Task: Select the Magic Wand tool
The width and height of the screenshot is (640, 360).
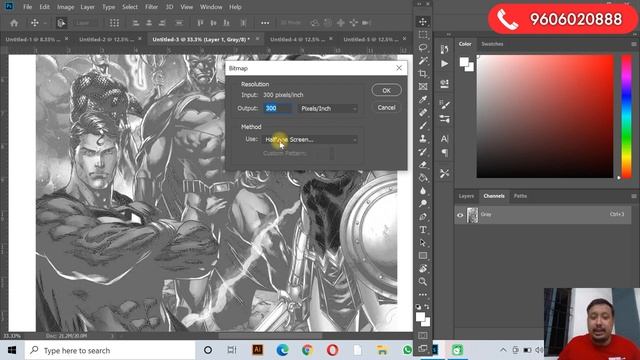Action: 423,61
